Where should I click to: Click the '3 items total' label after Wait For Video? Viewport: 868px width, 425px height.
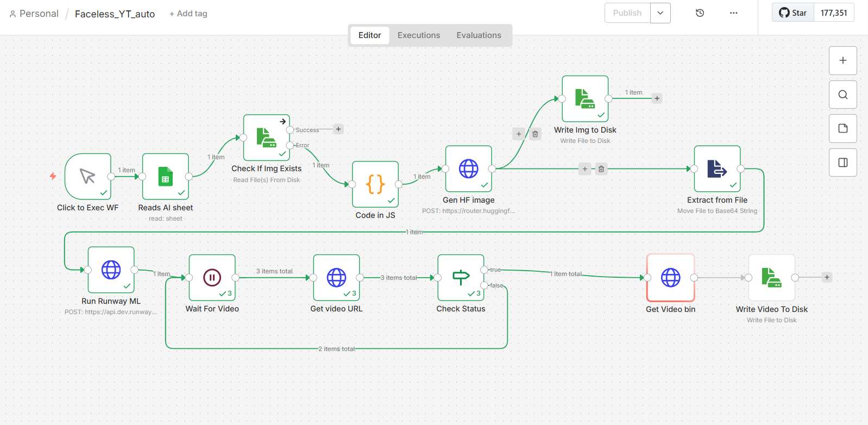[x=274, y=271]
